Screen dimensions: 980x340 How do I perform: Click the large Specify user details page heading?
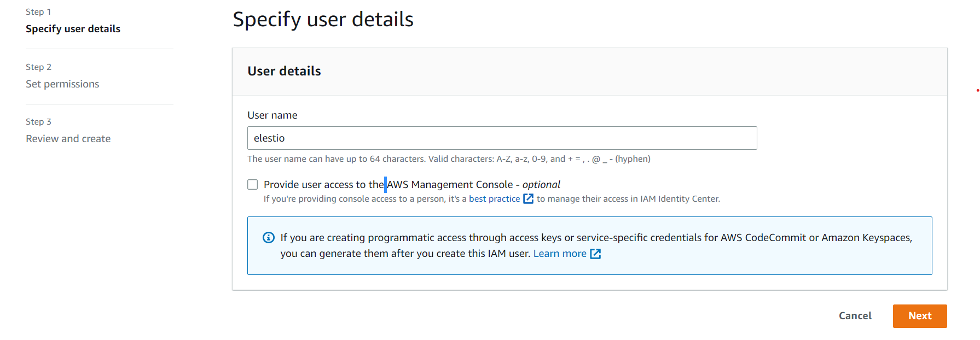[323, 20]
